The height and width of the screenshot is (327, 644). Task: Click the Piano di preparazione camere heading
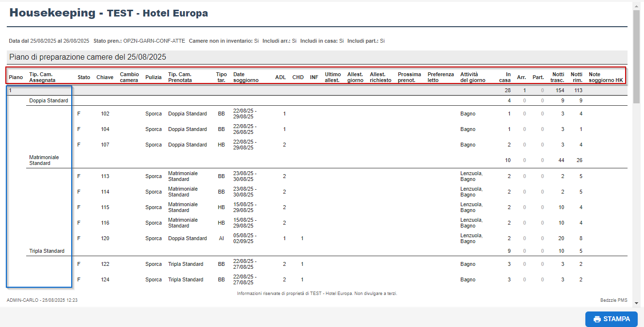click(x=88, y=57)
